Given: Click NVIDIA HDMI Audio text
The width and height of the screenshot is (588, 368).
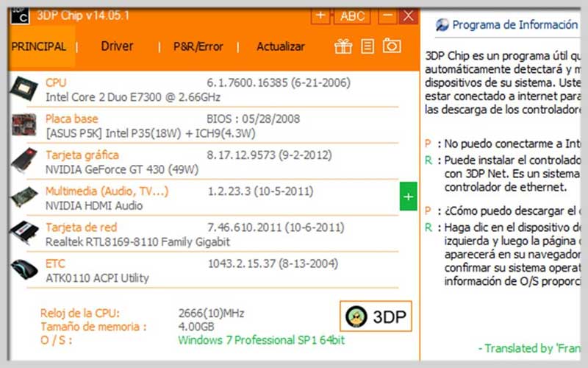Looking at the screenshot, I should pos(94,206).
